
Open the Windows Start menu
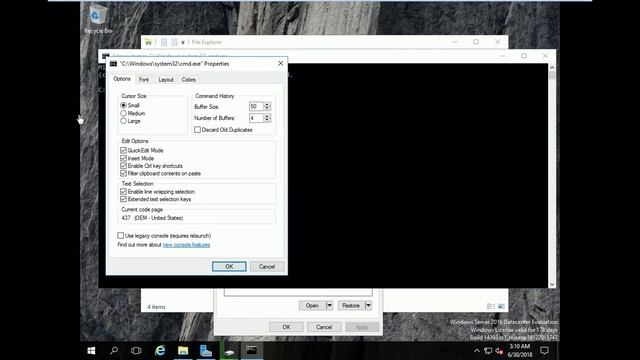91,351
